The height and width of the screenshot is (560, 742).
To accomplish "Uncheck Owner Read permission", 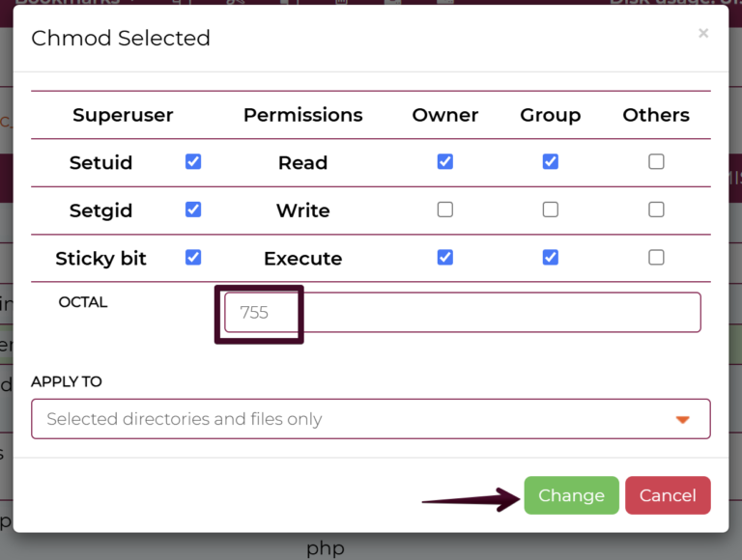I will [x=444, y=162].
